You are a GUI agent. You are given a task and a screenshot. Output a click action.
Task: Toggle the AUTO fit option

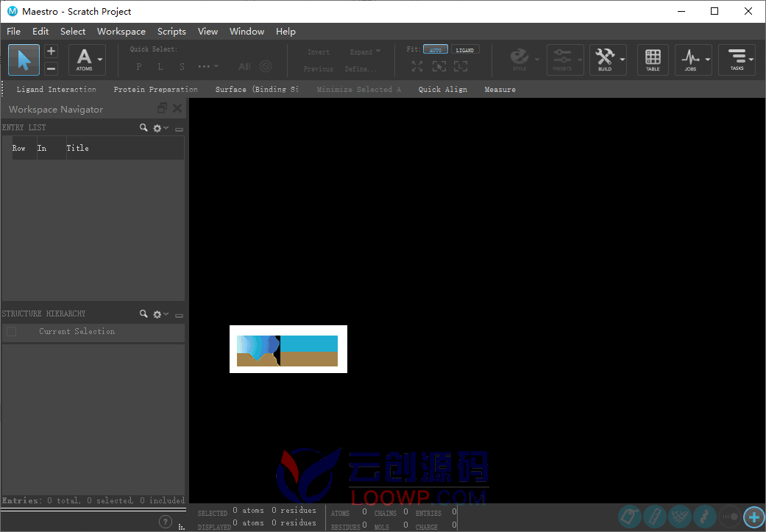click(x=436, y=50)
